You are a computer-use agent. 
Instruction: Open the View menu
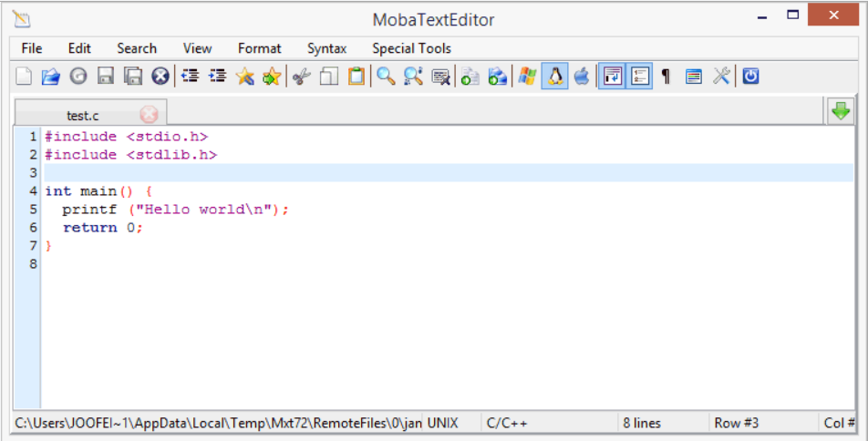tap(197, 48)
